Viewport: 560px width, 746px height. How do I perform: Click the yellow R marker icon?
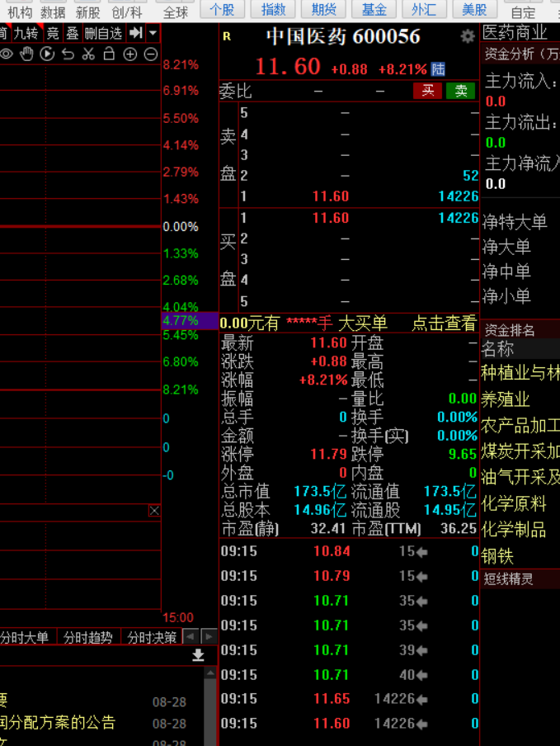(x=227, y=36)
